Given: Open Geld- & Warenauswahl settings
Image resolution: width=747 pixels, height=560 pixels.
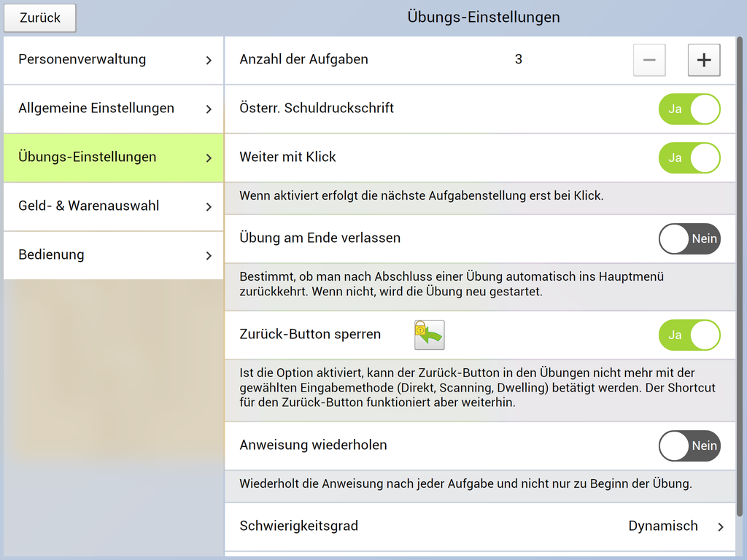Looking at the screenshot, I should click(113, 206).
